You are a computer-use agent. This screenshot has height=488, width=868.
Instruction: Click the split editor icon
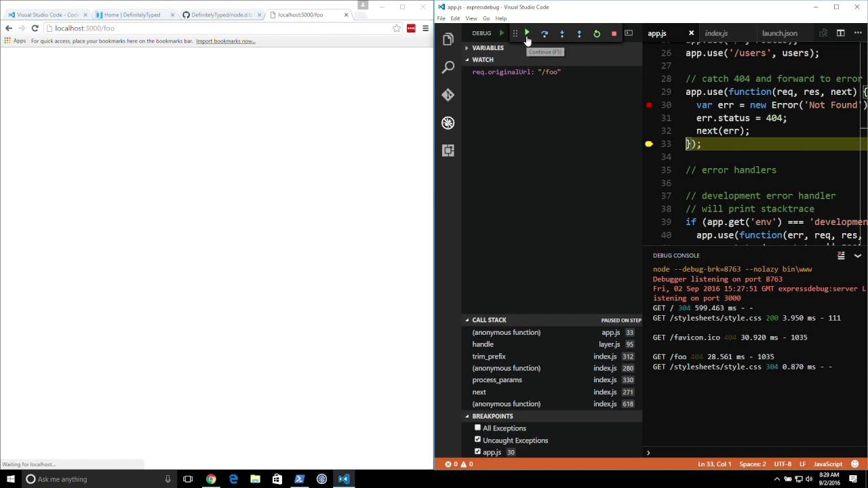click(x=840, y=33)
